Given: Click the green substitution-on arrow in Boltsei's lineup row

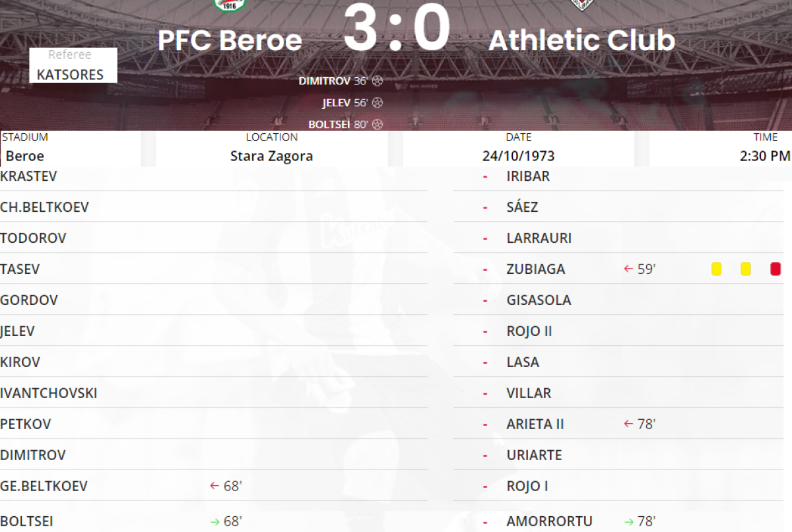Looking at the screenshot, I should (x=214, y=521).
